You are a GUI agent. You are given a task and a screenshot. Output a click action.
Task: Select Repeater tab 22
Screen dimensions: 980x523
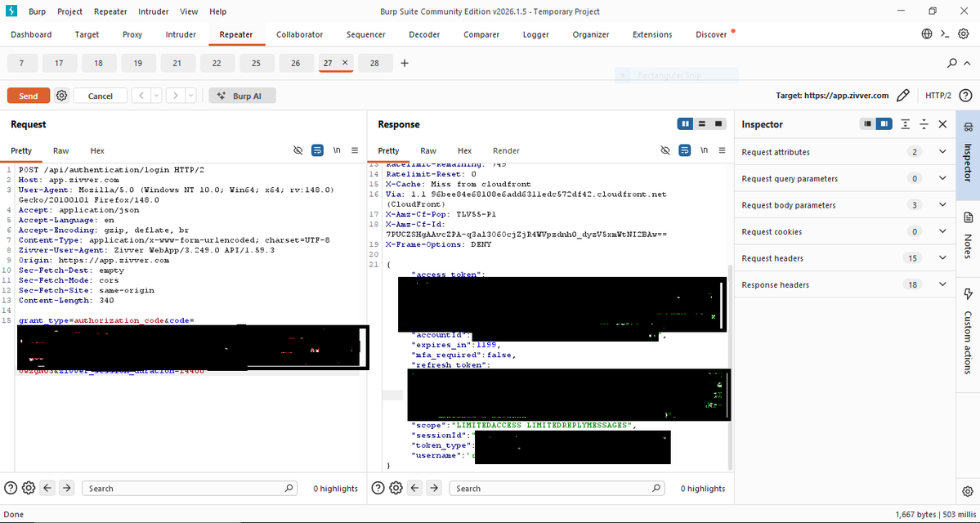click(217, 63)
